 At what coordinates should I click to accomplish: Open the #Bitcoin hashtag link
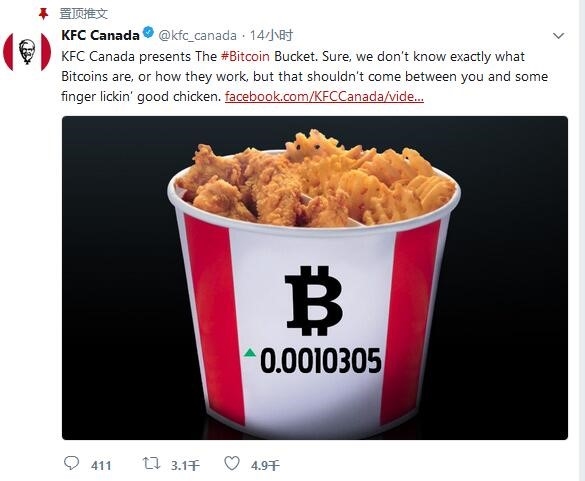245,56
